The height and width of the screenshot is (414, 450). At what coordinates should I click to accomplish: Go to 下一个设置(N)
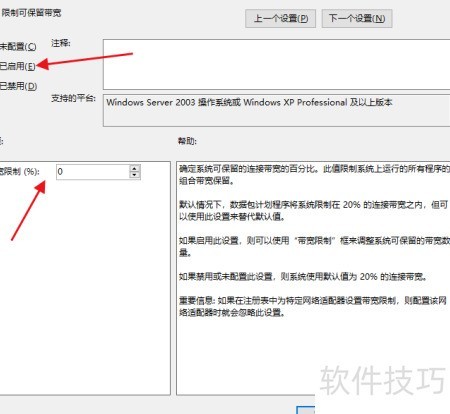pos(357,18)
